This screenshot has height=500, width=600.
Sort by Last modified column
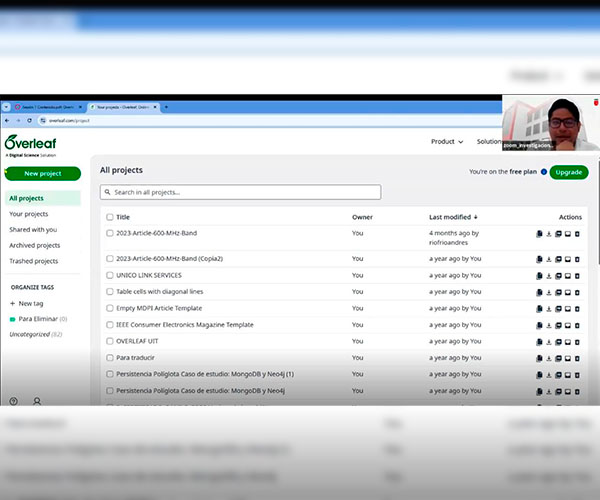pyautogui.click(x=453, y=217)
